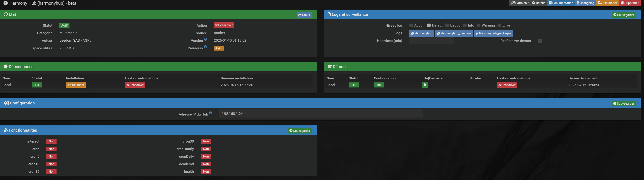Toggle the deadcmd Non badge

pos(206,164)
